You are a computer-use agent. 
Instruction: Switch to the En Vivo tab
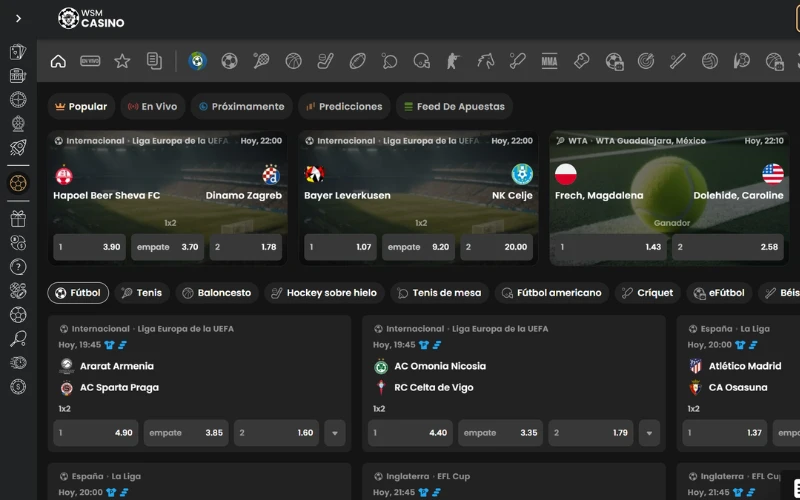pyautogui.click(x=153, y=106)
